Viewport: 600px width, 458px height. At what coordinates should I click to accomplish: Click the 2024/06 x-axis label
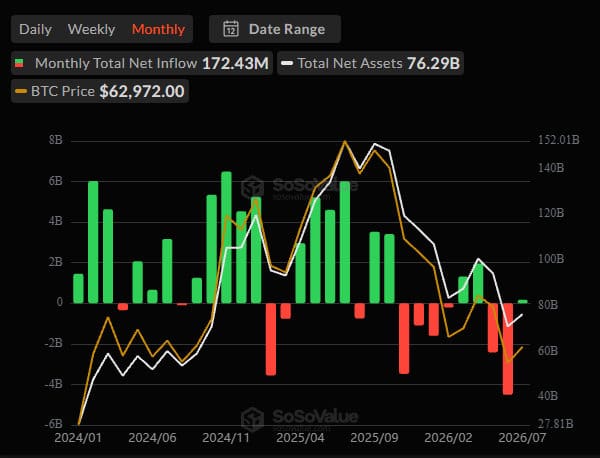[152, 438]
